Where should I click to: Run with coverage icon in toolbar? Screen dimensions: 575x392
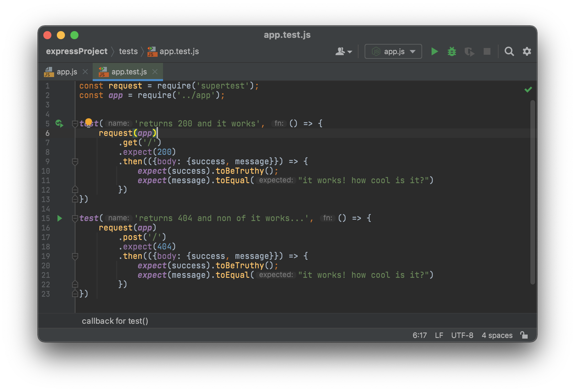469,52
